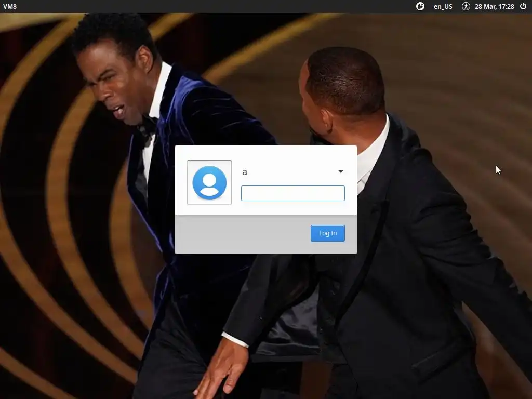532x399 pixels.
Task: Click the user avatar picture
Action: tap(209, 182)
